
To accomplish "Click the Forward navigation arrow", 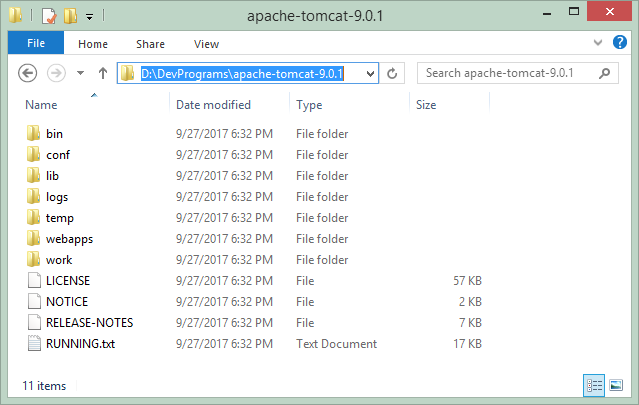I will pyautogui.click(x=56, y=73).
